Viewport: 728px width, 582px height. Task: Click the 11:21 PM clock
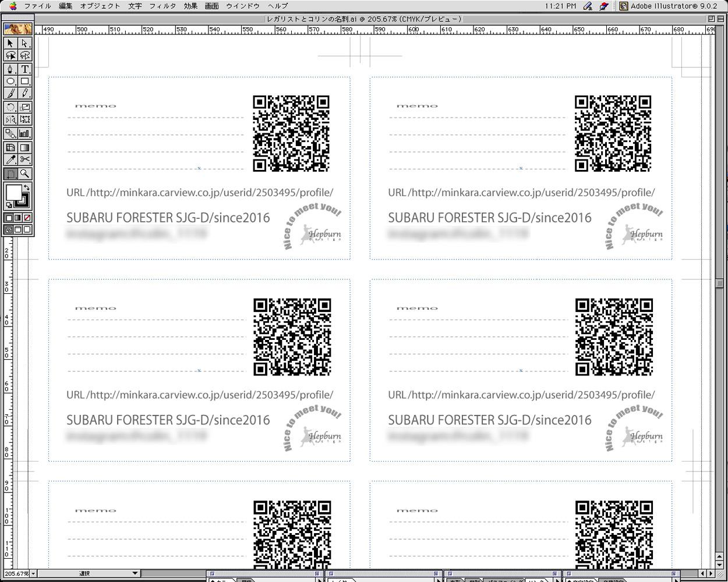pos(560,6)
